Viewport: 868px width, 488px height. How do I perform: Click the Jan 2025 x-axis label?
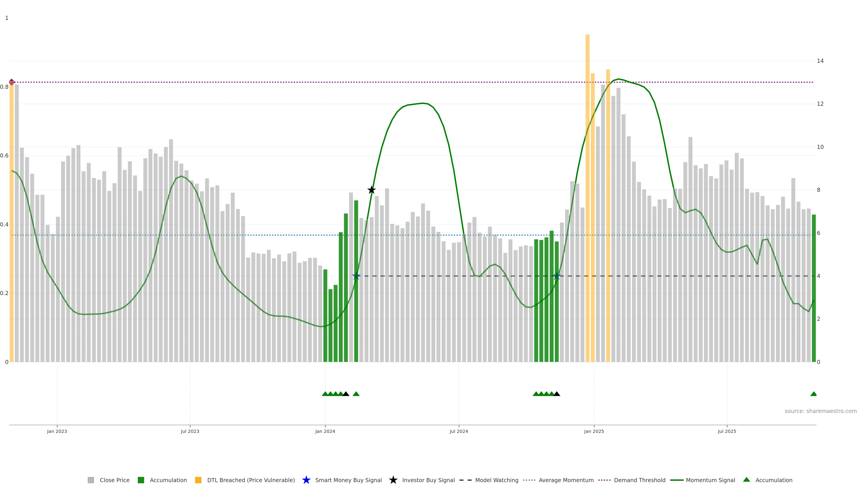point(594,432)
